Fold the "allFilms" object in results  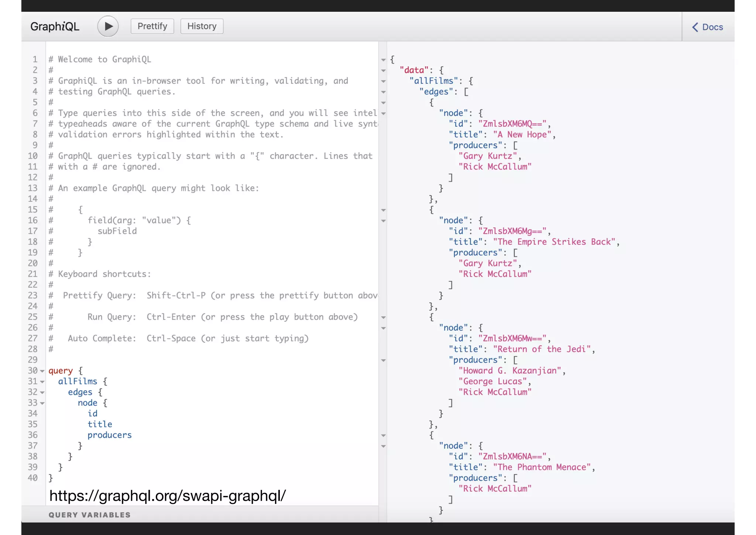[x=383, y=81]
